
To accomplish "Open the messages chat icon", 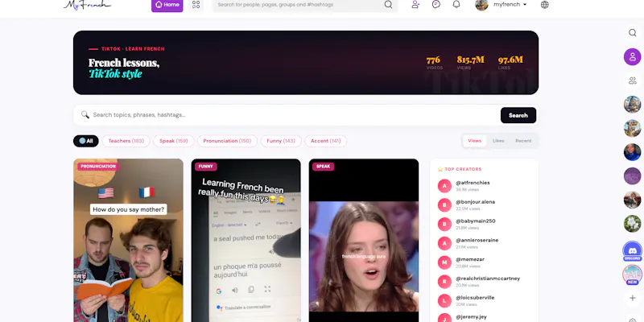I will point(436,5).
